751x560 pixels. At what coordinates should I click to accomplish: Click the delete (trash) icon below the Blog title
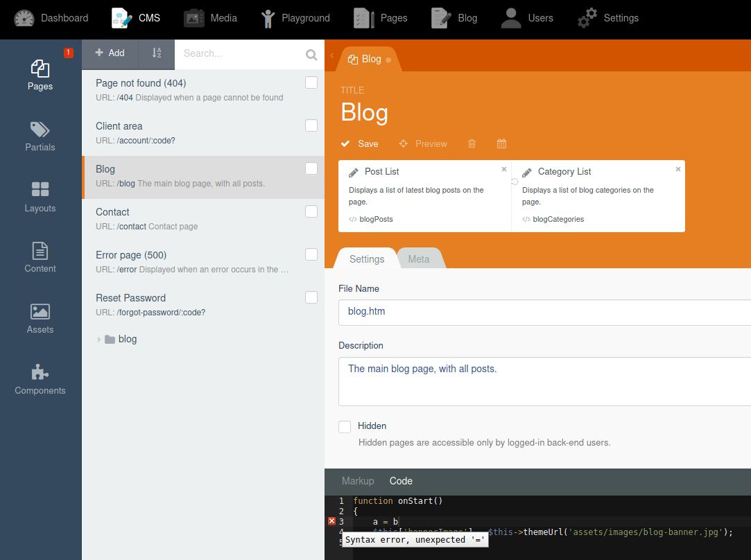tap(472, 143)
